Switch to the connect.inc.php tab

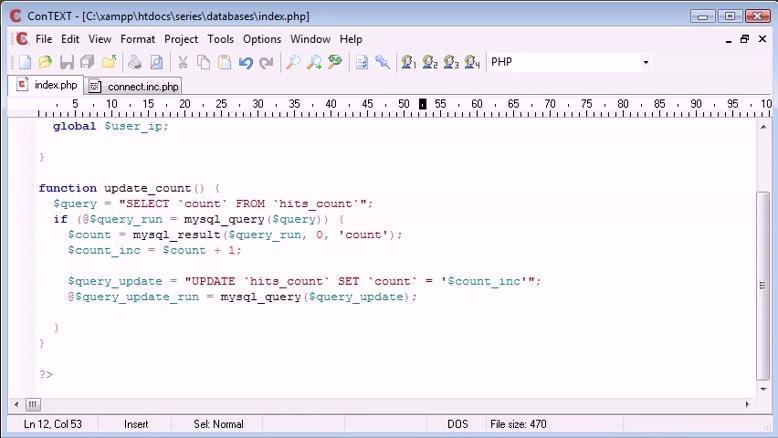click(x=133, y=86)
